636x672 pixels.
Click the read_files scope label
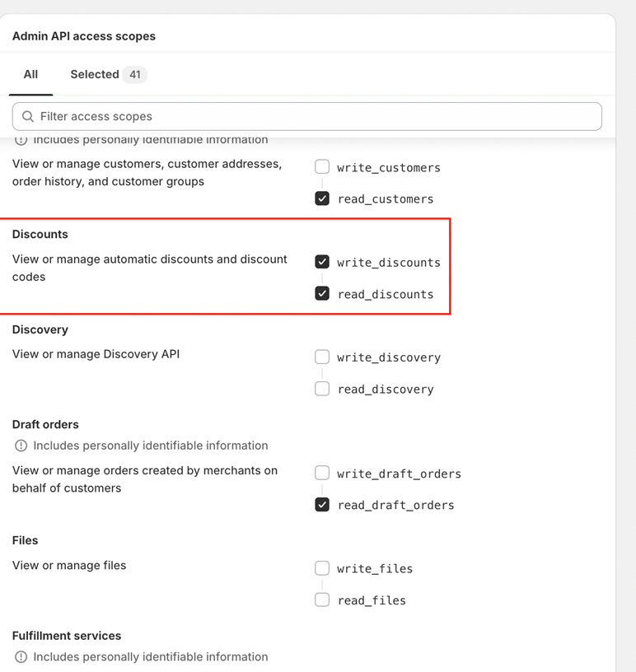pyautogui.click(x=372, y=601)
